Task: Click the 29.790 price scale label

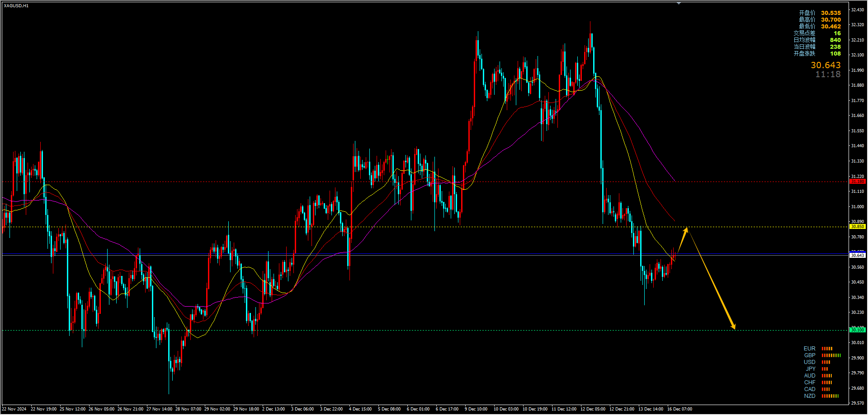Action: click(858, 373)
